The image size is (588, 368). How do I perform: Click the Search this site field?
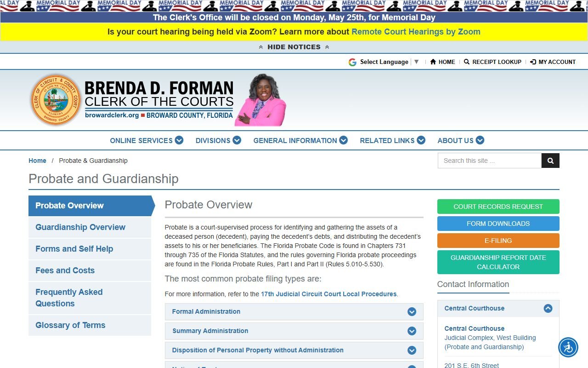pos(490,161)
